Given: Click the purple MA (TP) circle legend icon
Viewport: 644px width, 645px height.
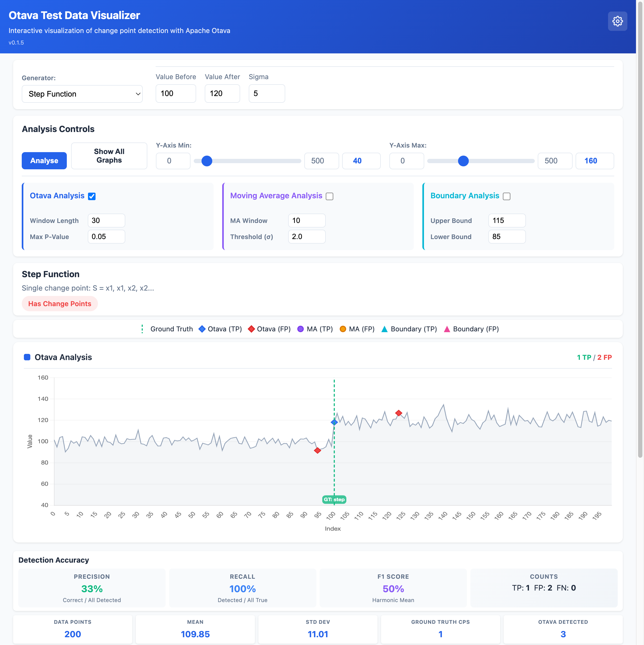Looking at the screenshot, I should click(301, 329).
